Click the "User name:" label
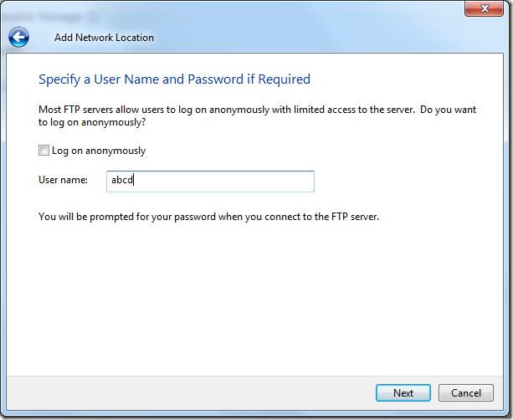This screenshot has height=420, width=513. tap(63, 180)
